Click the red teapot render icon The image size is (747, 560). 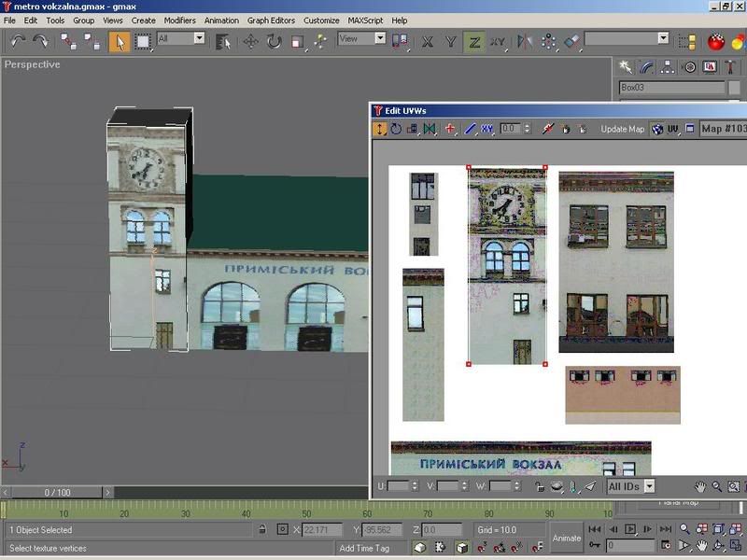tap(716, 41)
